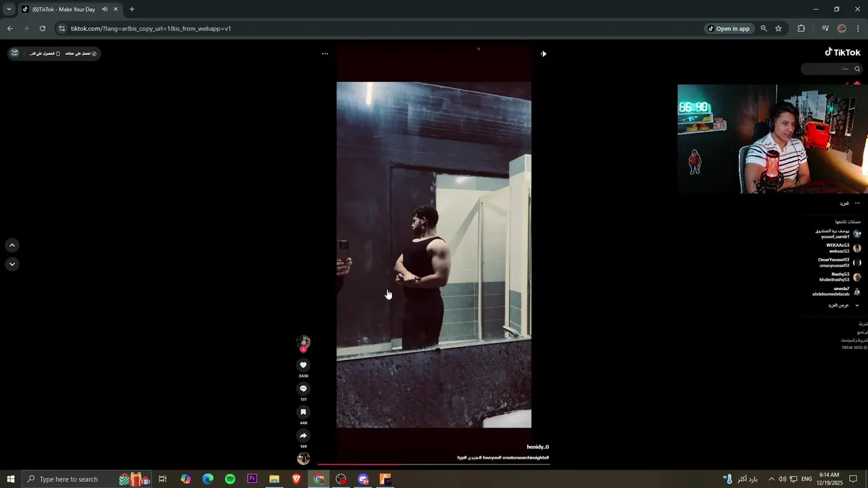This screenshot has width=868, height=488.
Task: Show hidden system tray icons
Action: [x=771, y=479]
